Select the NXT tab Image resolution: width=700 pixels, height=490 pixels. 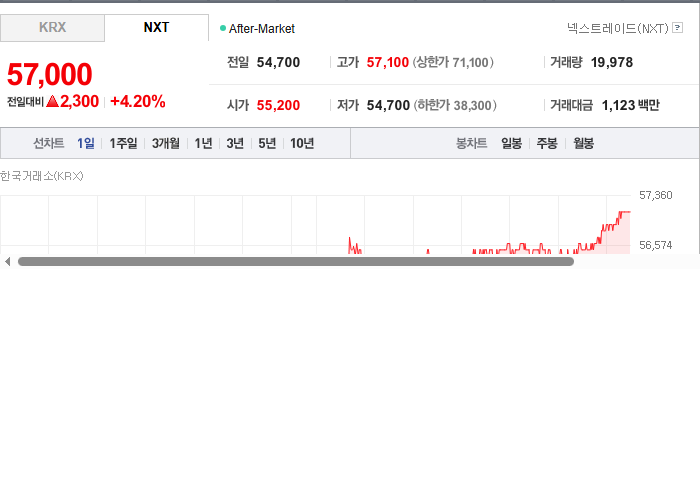pos(156,28)
